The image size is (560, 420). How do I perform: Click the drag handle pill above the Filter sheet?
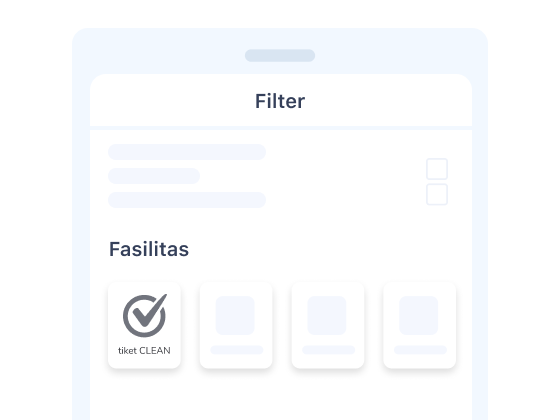click(x=280, y=56)
